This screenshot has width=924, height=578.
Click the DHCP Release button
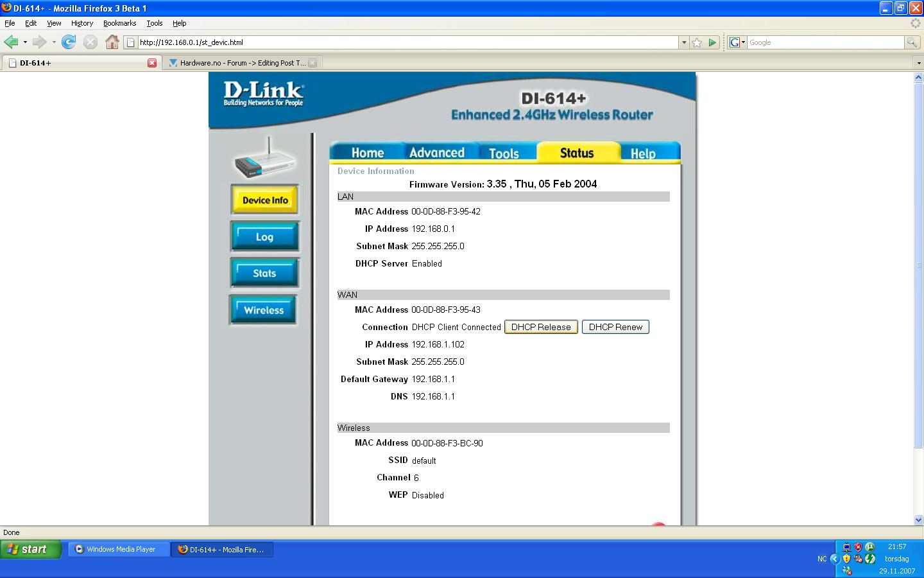541,327
